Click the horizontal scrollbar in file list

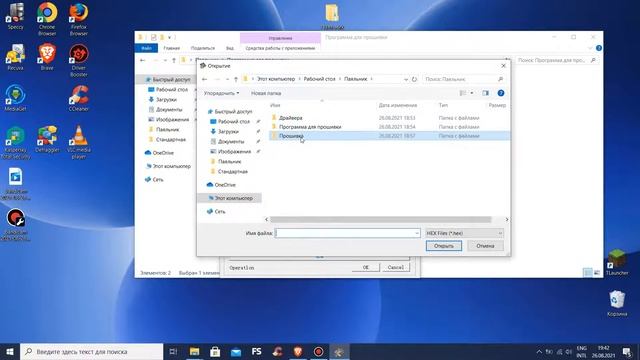coord(381,219)
